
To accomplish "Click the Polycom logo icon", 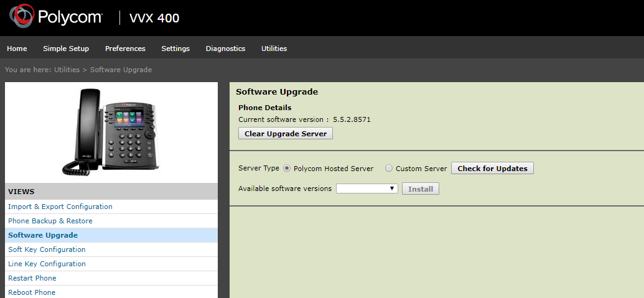I will [x=22, y=17].
